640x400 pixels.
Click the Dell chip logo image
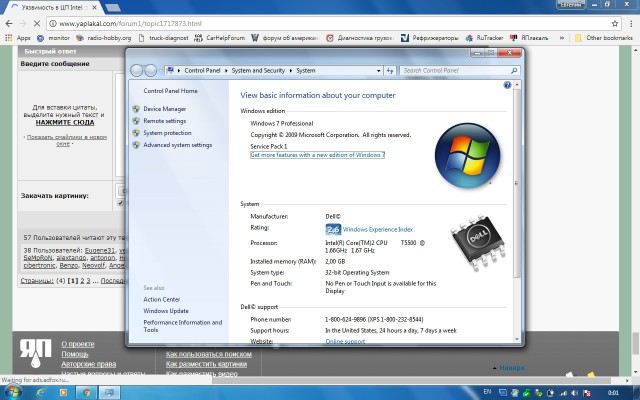pos(478,242)
